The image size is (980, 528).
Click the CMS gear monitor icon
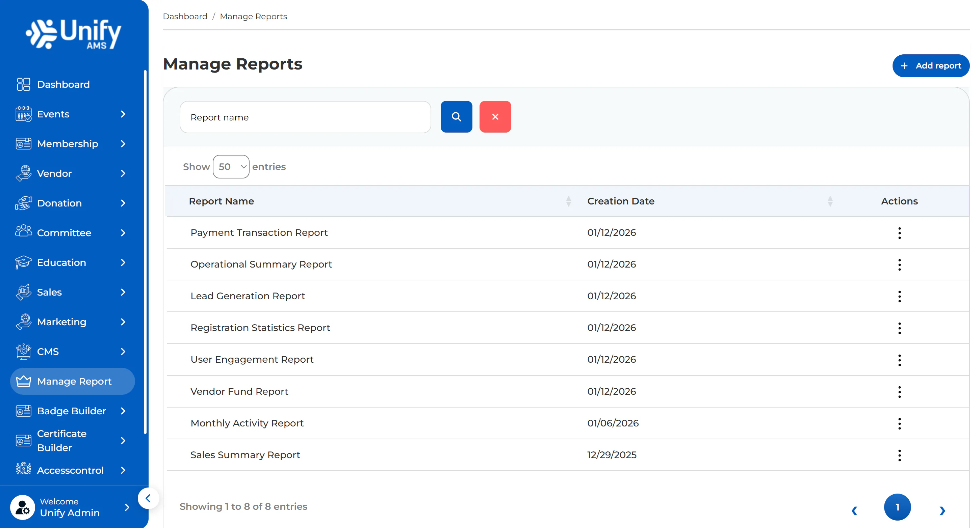[23, 351]
